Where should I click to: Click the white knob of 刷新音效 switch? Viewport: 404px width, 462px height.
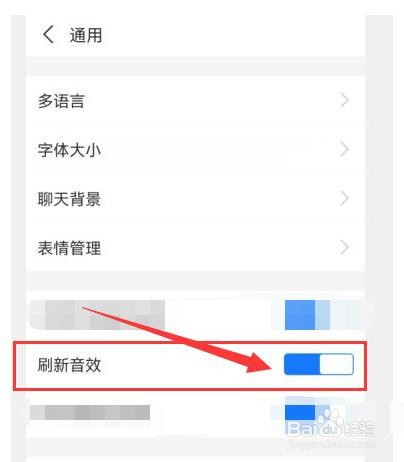click(336, 364)
